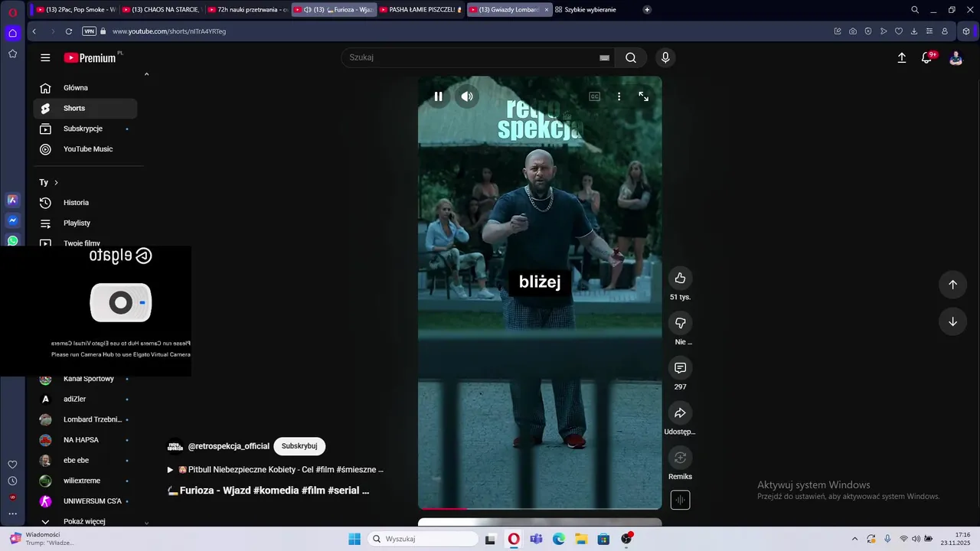The height and width of the screenshot is (551, 980).
Task: Open the Windows Start menu
Action: click(354, 539)
